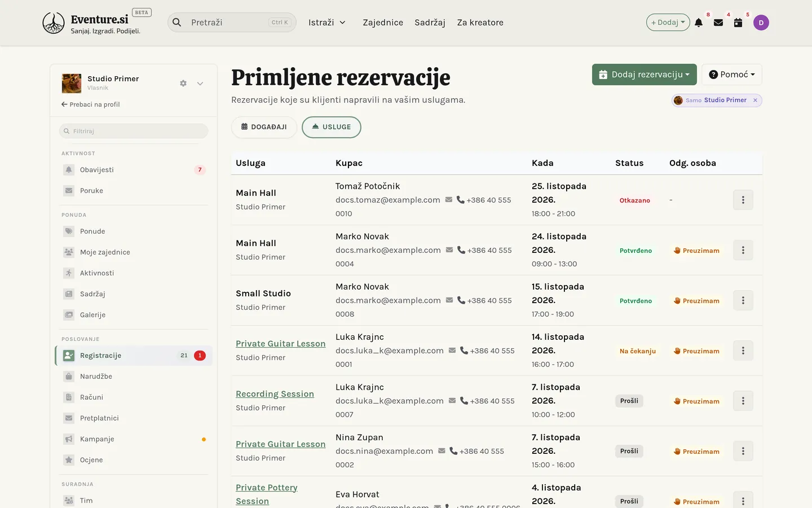The height and width of the screenshot is (508, 812).
Task: Open the + Dodaj dropdown in header
Action: 668,23
